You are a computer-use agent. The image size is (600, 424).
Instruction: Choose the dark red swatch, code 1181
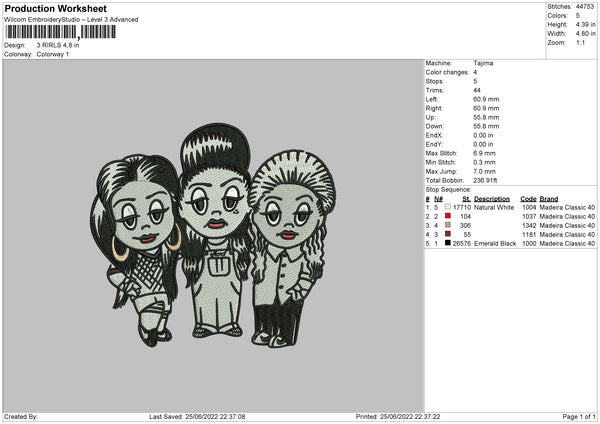(x=447, y=234)
